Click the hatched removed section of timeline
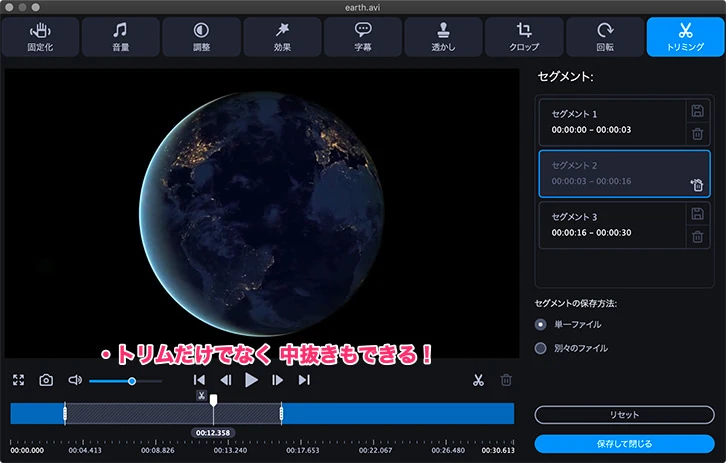Screen dimensions: 726x463 [x=173, y=413]
